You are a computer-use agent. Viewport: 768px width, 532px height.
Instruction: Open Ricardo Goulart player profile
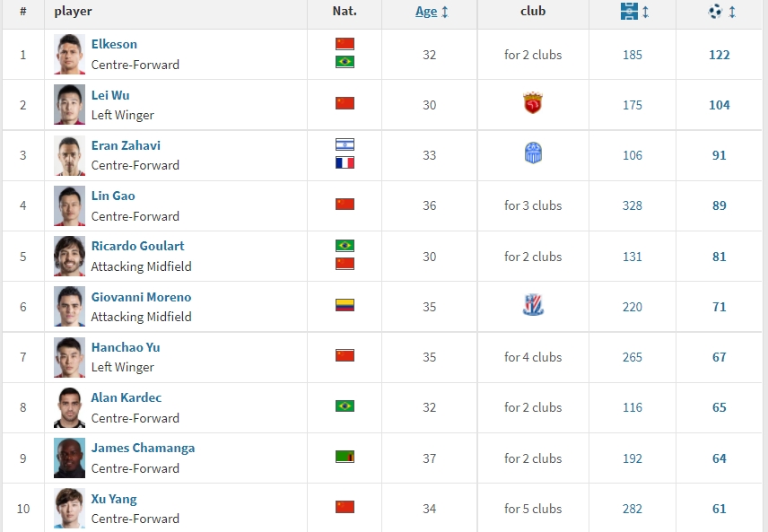click(137, 246)
